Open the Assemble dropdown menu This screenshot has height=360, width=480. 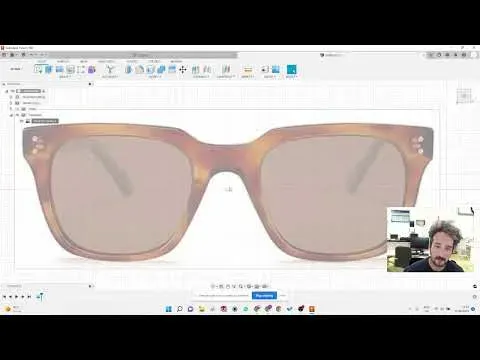201,77
